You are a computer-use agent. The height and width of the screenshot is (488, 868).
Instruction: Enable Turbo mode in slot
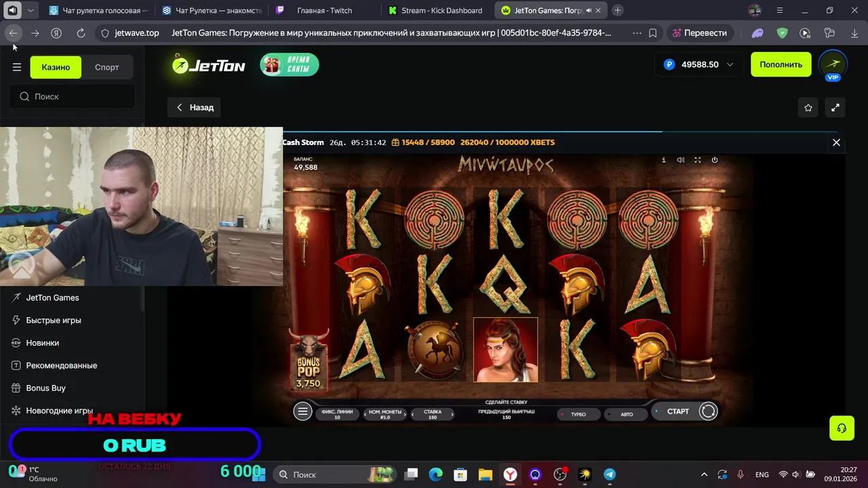tap(578, 414)
